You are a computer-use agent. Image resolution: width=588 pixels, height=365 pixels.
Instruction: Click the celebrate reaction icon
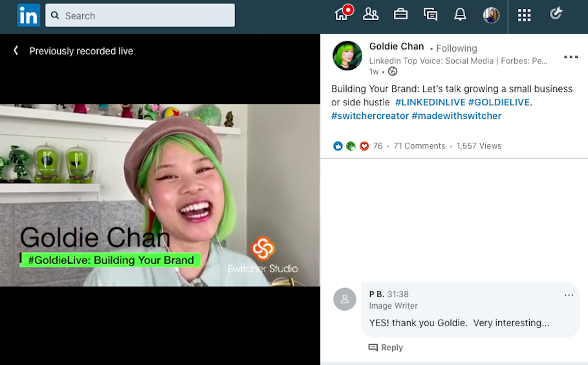click(351, 146)
